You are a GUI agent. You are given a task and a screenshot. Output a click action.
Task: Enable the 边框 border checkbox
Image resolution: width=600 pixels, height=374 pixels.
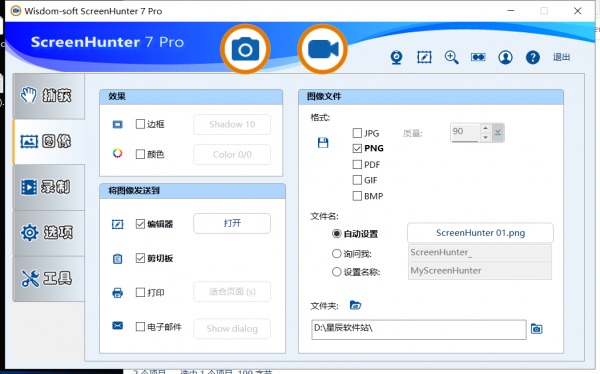[x=140, y=124]
